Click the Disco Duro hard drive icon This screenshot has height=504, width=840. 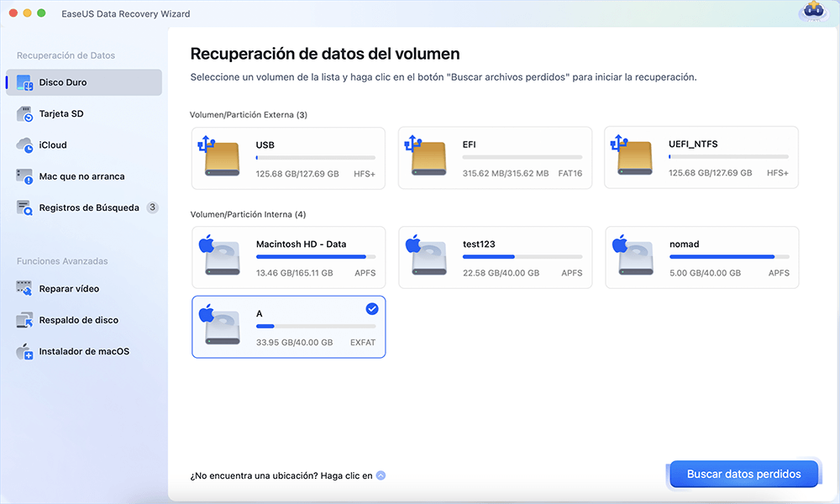point(24,82)
